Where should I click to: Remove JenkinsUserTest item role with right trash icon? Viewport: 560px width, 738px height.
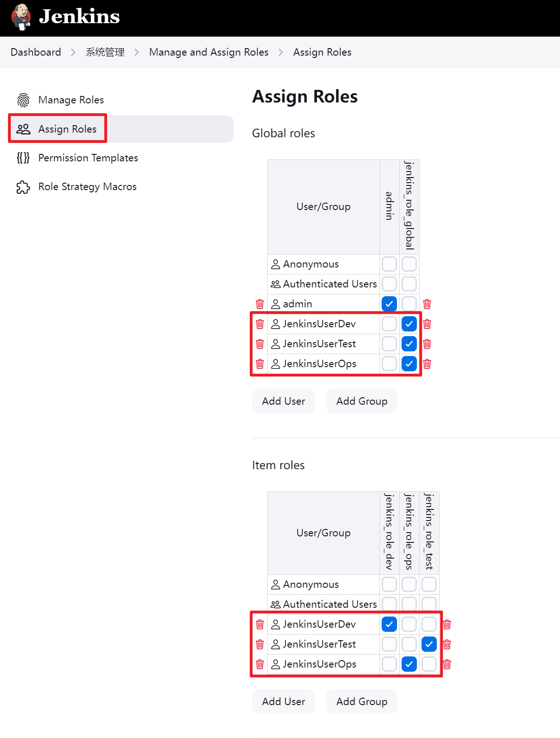pos(447,644)
